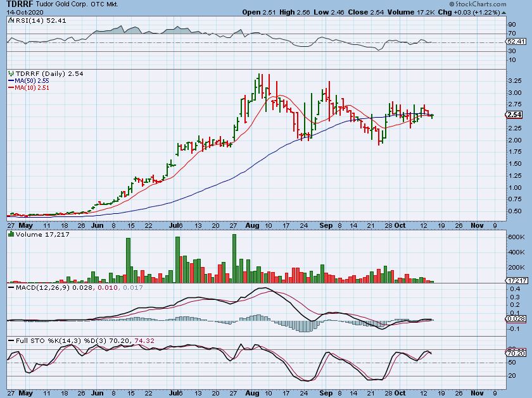The width and height of the screenshot is (532, 398).
Task: Select the blue MA(50) legend line
Action: (x=11, y=81)
